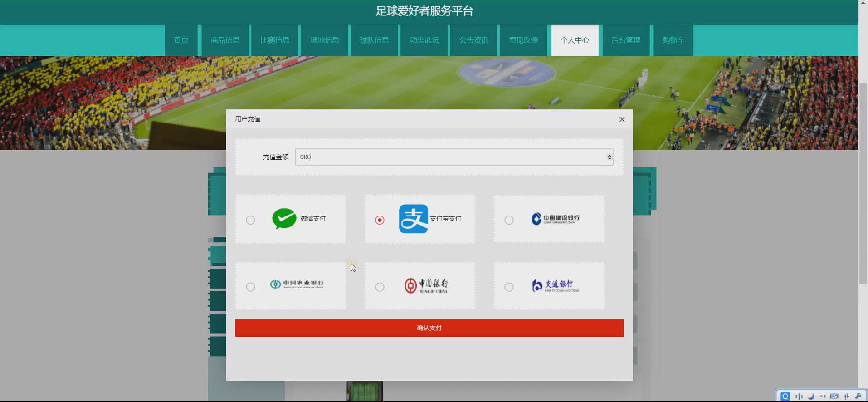Toggle the 中 Chinese/English mode icon
Image resolution: width=868 pixels, height=402 pixels.
(x=799, y=396)
